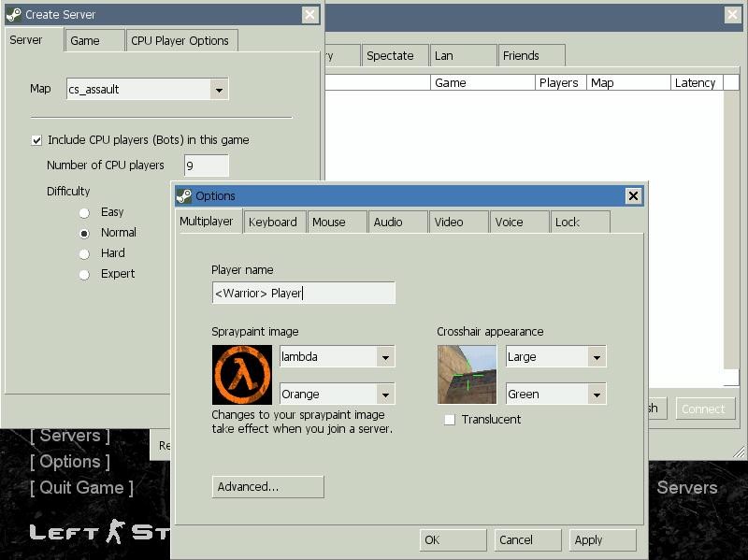Uncheck Include CPU players (Bots) in this game
The width and height of the screenshot is (748, 560).
(36, 139)
